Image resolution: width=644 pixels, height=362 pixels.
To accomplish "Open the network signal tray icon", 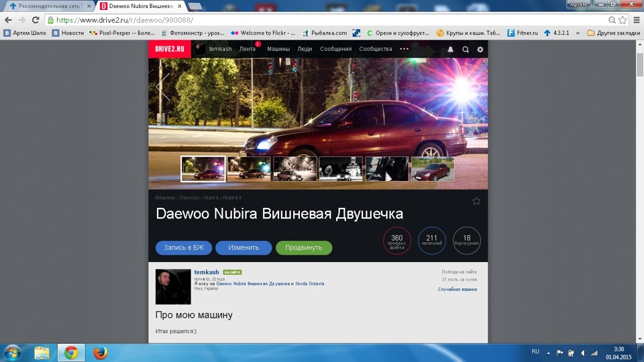I will [594, 353].
